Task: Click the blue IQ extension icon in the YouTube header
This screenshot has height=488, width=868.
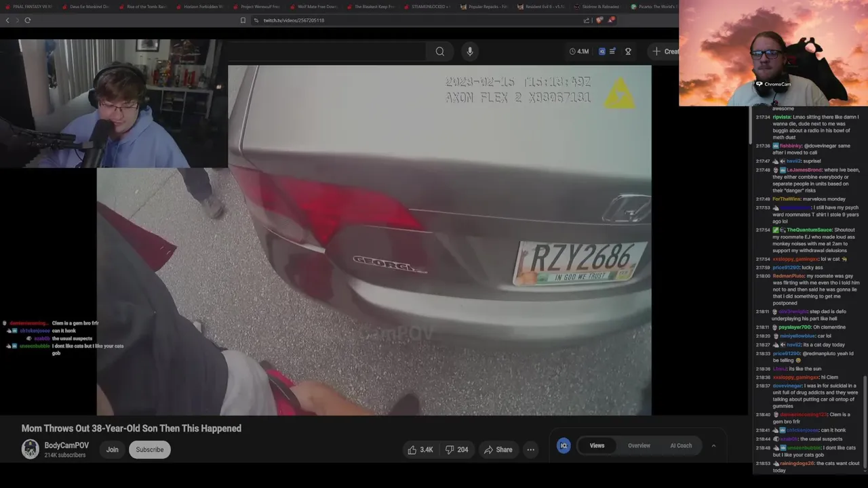Action: tap(601, 52)
